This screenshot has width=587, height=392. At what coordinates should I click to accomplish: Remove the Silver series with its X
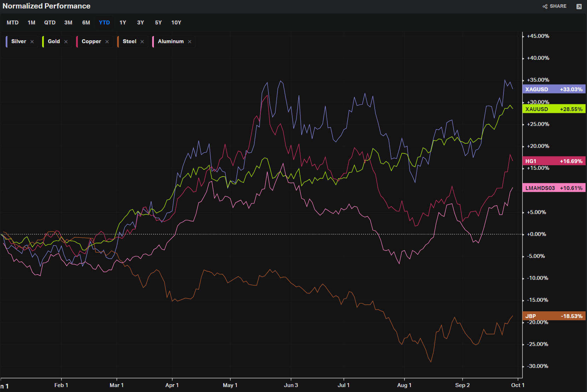(32, 42)
